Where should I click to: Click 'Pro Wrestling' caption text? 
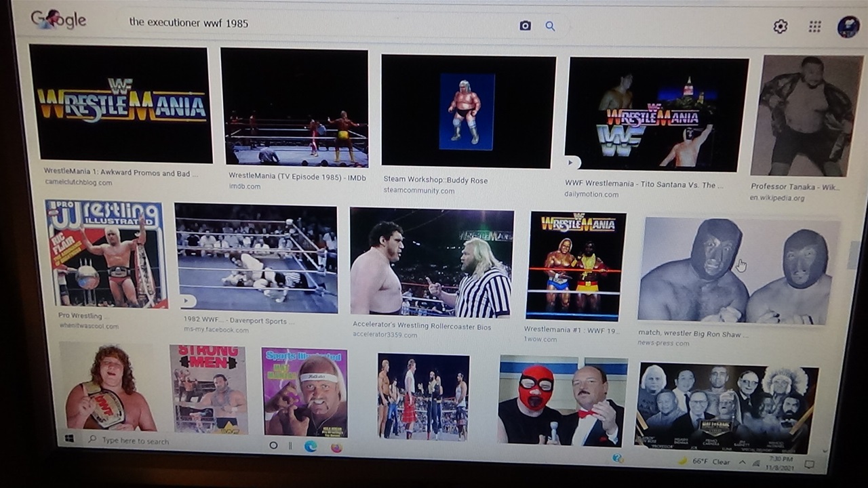tap(80, 316)
